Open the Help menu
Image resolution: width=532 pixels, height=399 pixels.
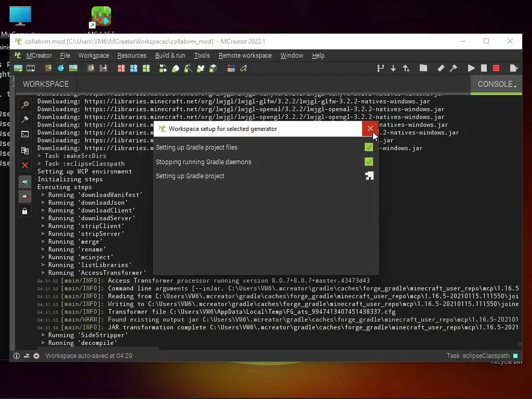tap(318, 55)
